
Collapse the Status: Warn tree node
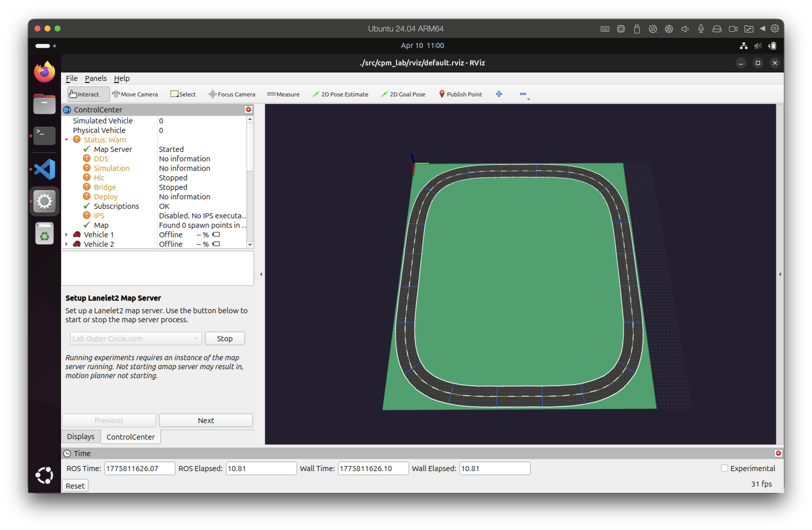[66, 139]
